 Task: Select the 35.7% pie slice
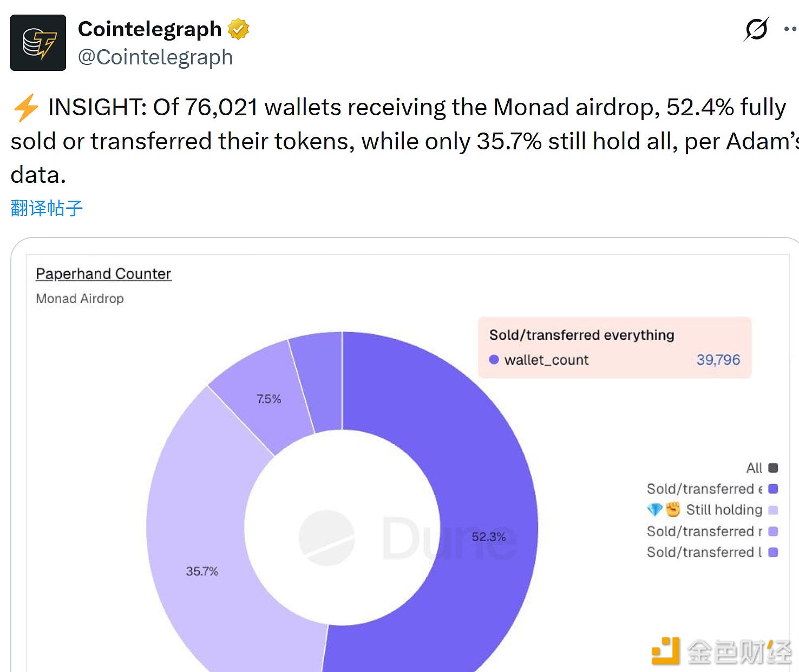pos(202,571)
